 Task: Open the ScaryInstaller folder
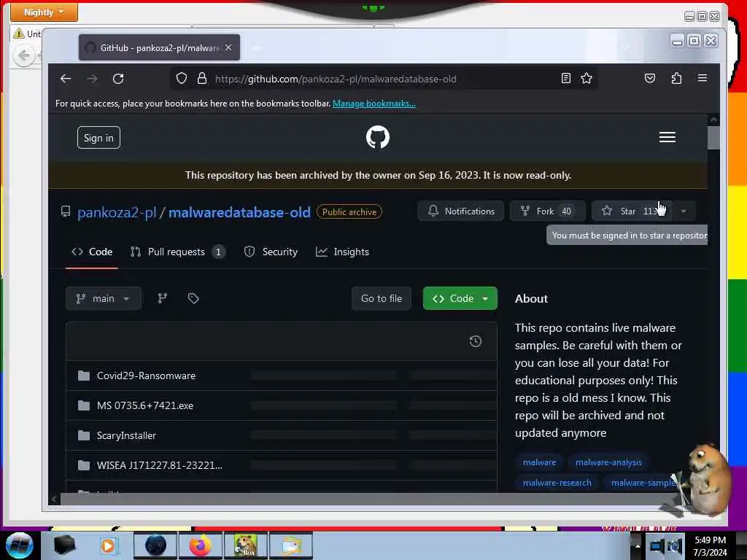(126, 436)
